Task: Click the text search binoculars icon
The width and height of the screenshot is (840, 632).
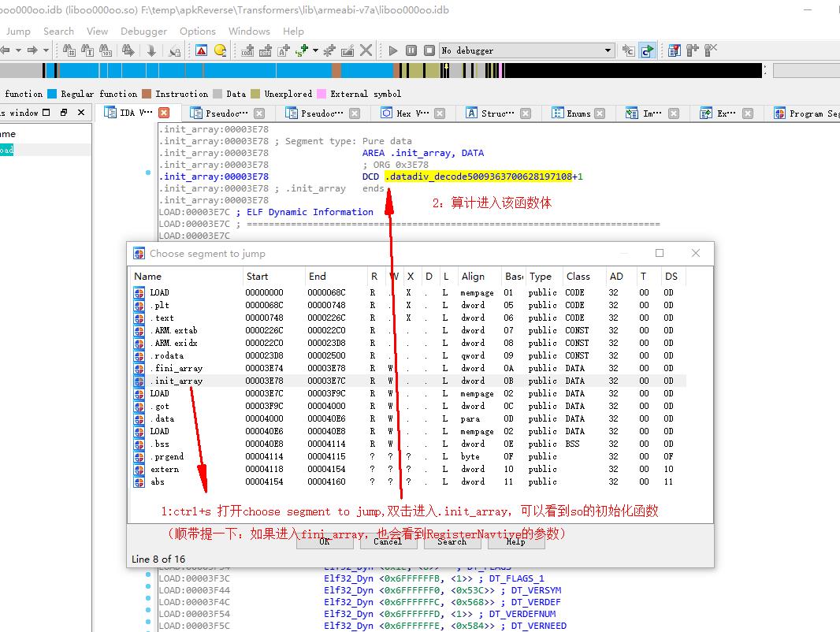Action: (87, 50)
